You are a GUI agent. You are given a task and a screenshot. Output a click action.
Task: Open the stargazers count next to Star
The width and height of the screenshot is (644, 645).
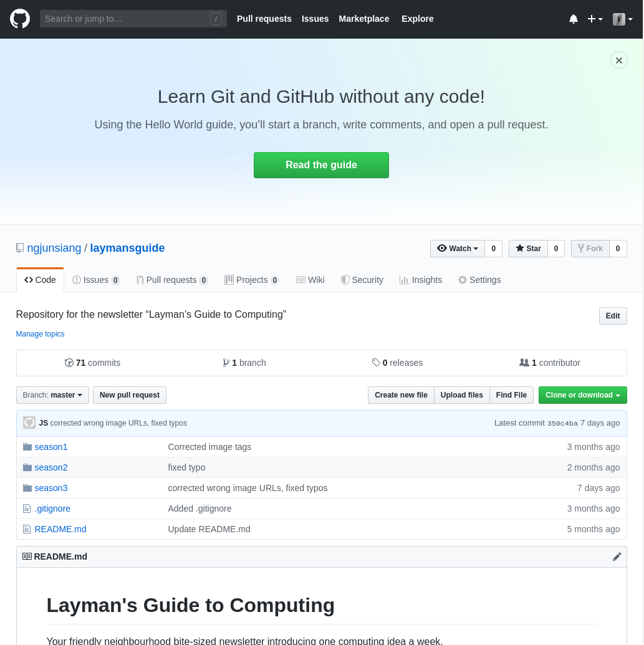point(556,249)
